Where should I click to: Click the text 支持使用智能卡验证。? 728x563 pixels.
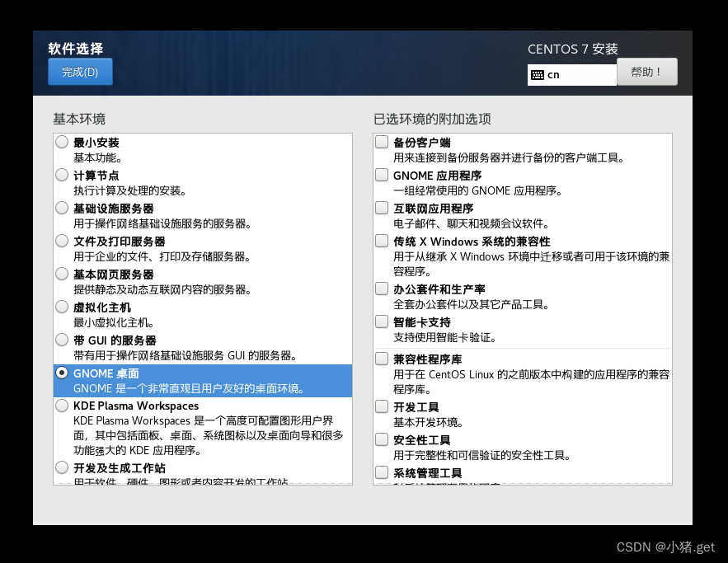pos(444,337)
